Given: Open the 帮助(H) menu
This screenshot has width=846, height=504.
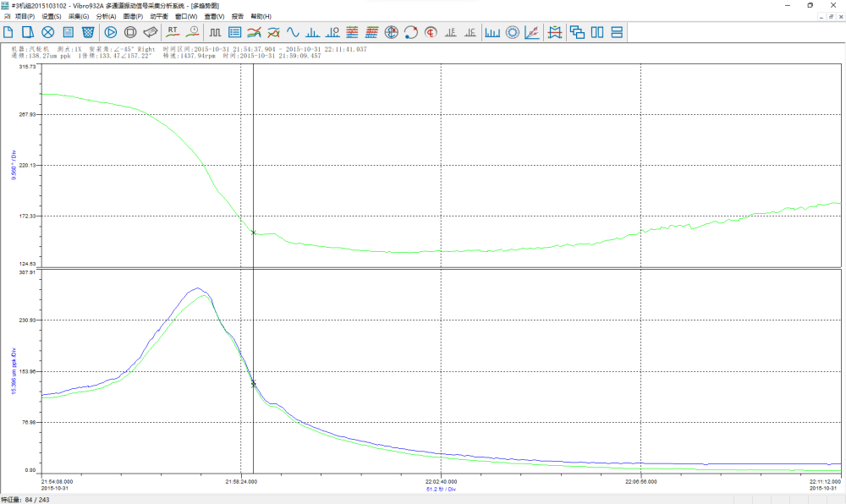Looking at the screenshot, I should tap(261, 16).
